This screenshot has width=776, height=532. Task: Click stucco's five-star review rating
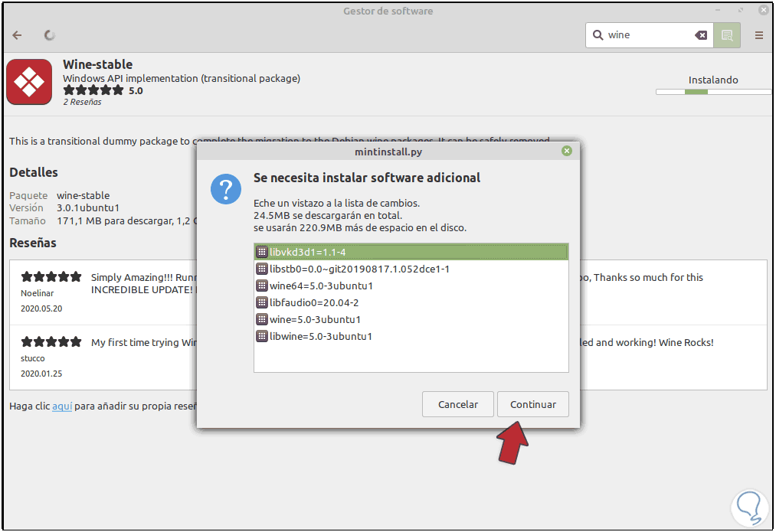[x=51, y=341]
